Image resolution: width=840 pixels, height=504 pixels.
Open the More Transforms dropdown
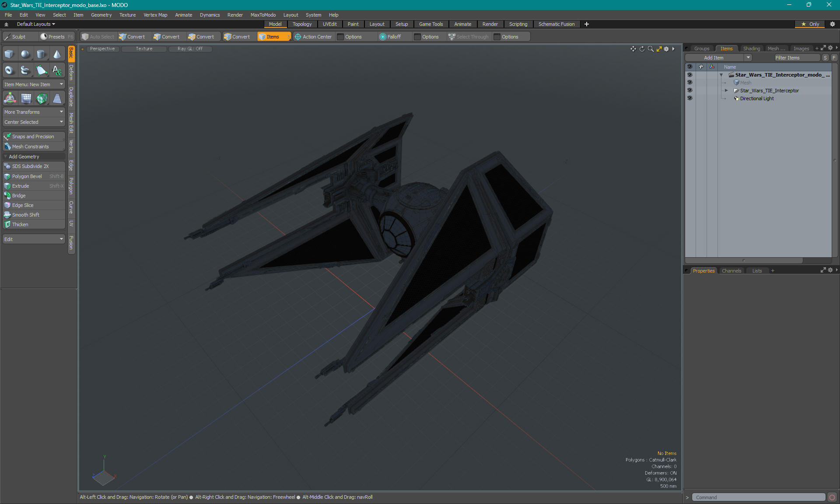[x=34, y=112]
